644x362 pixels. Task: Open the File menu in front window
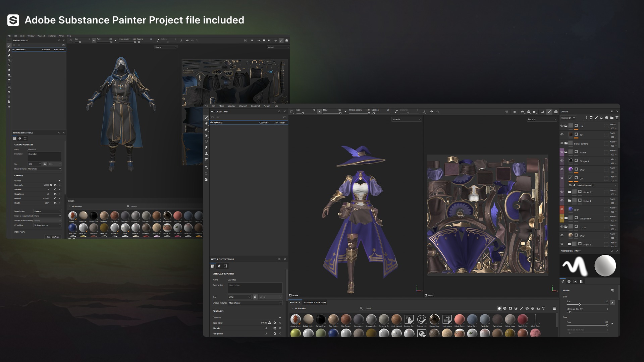tap(206, 106)
